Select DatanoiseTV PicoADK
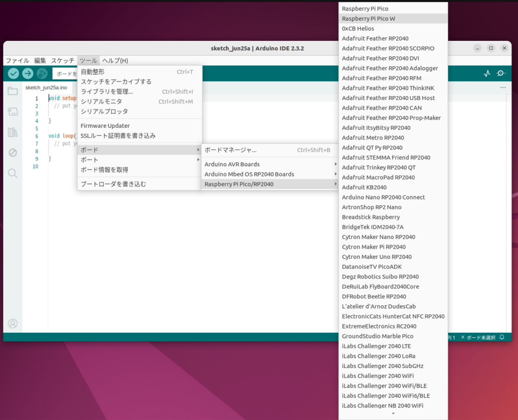 pos(393,266)
